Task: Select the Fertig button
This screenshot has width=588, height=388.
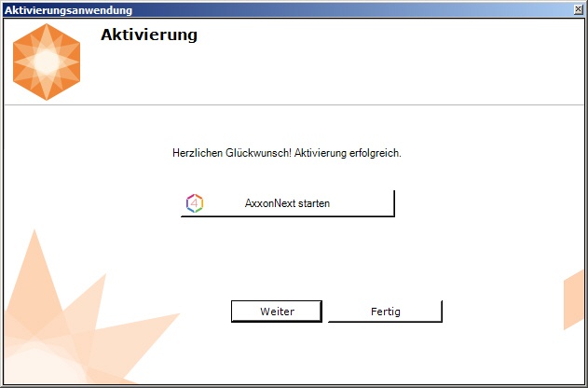Action: click(x=385, y=312)
